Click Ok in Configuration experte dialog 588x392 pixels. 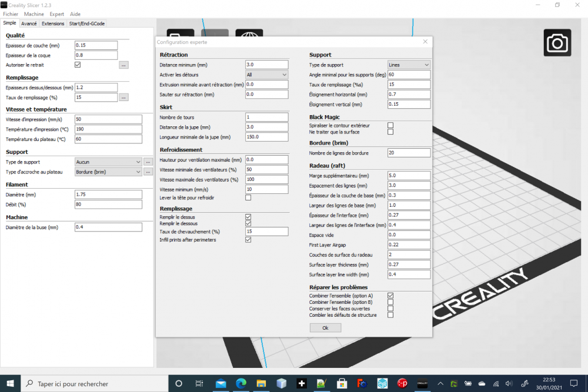point(325,328)
